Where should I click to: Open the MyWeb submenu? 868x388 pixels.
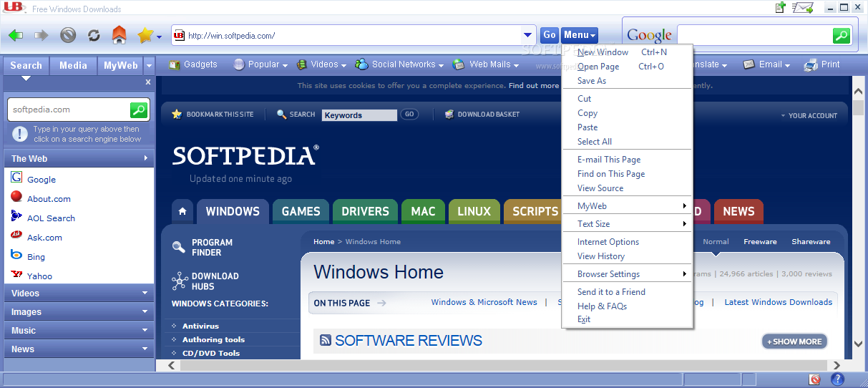[627, 206]
